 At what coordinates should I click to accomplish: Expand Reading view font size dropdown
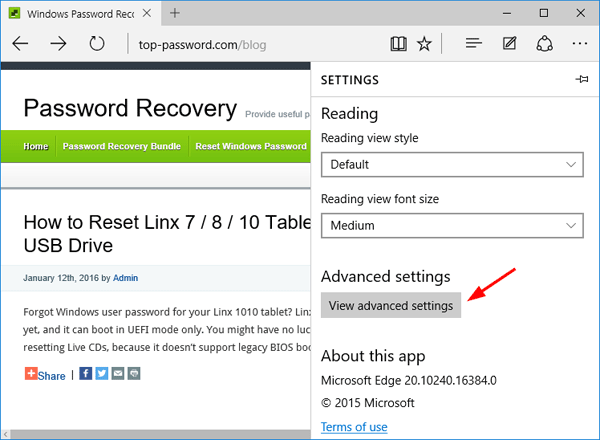(452, 225)
